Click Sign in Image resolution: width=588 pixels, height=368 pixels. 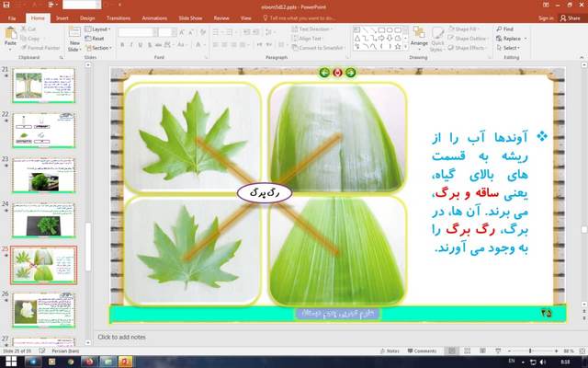pos(546,18)
